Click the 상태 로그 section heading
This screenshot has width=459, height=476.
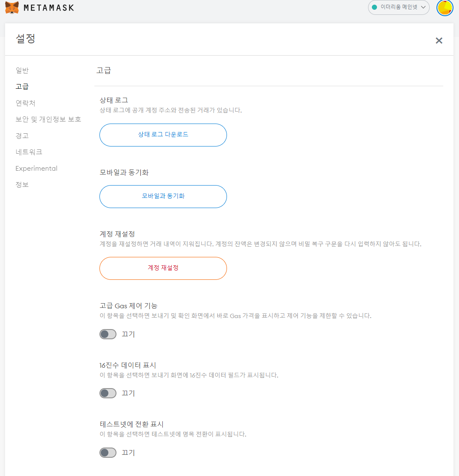coord(114,100)
